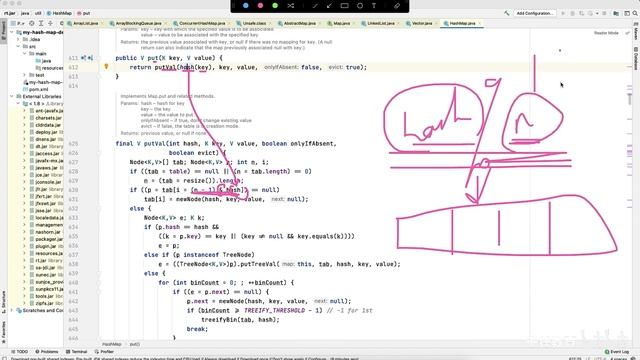Click the intention lightbulb on line 612
This screenshot has height=360, width=640.
106,67
